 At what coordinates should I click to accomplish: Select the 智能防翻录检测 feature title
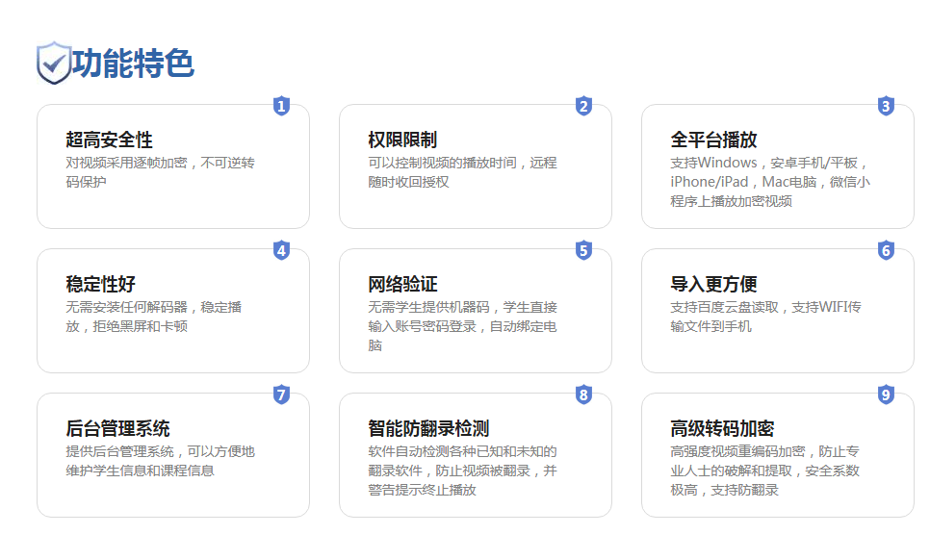428,428
